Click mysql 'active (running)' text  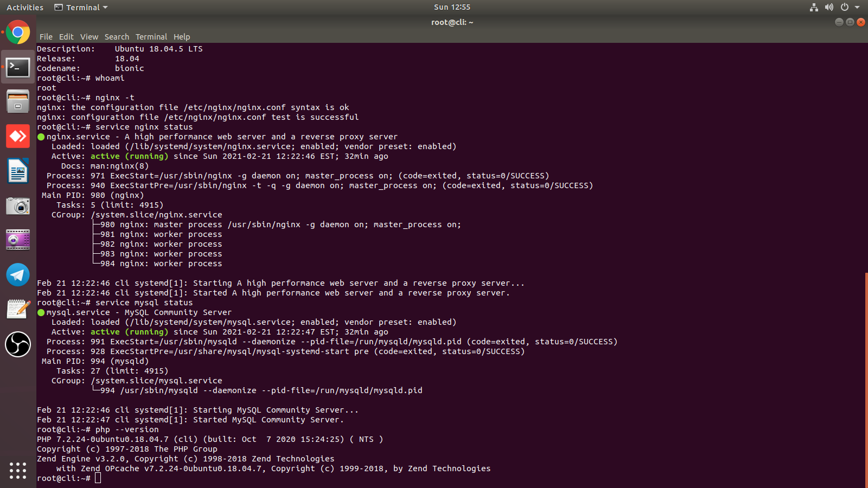(x=129, y=332)
